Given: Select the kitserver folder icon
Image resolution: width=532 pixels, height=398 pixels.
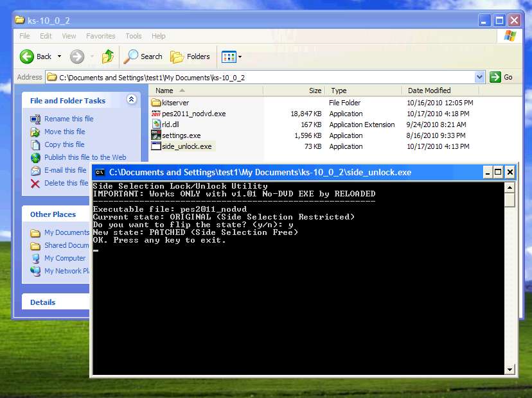Looking at the screenshot, I should coord(155,103).
